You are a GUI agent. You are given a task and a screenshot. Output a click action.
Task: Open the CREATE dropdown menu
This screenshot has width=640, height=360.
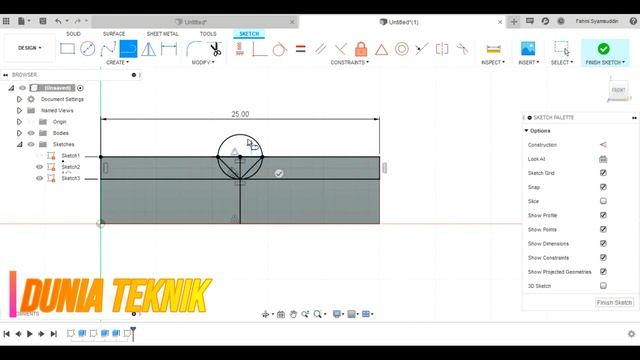pyautogui.click(x=118, y=62)
